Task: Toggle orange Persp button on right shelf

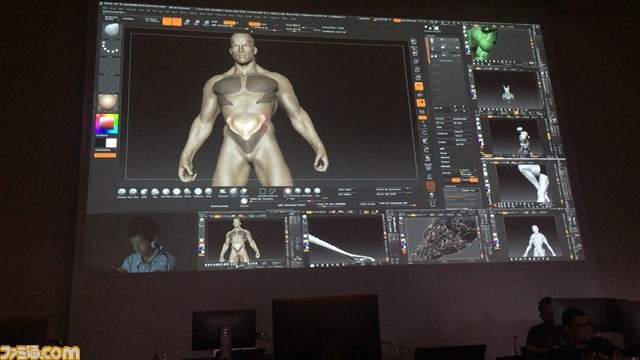Action: pos(419,86)
